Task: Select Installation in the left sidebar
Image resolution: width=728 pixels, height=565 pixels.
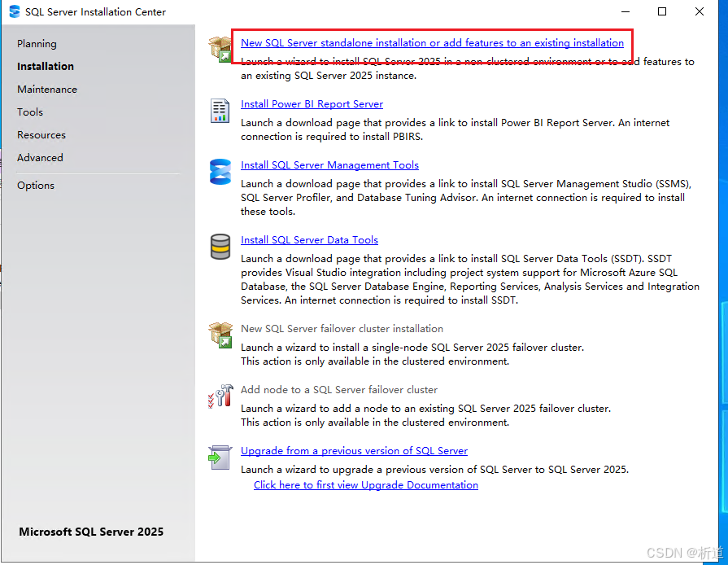Action: (46, 67)
